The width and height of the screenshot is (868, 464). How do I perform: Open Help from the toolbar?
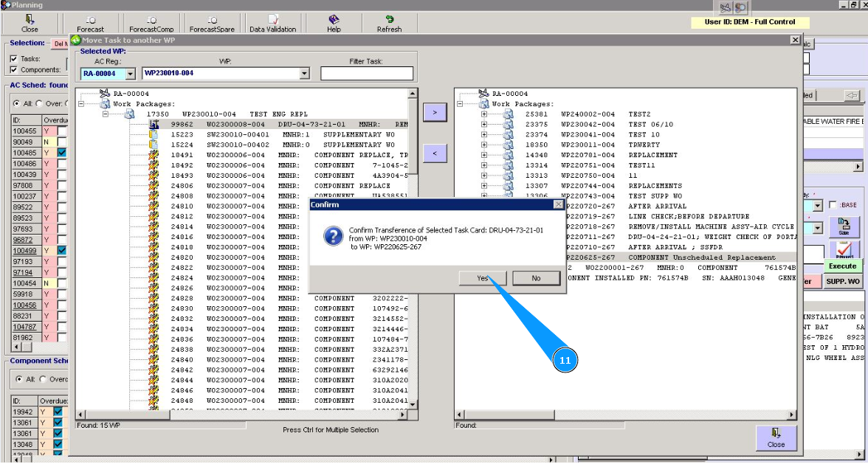[x=334, y=24]
